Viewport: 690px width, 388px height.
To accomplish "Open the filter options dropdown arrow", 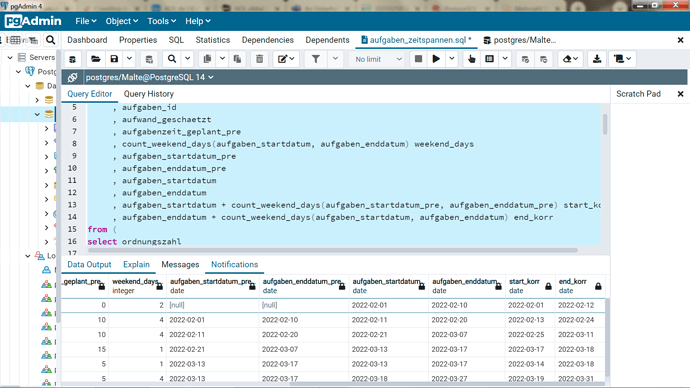I will coord(335,59).
